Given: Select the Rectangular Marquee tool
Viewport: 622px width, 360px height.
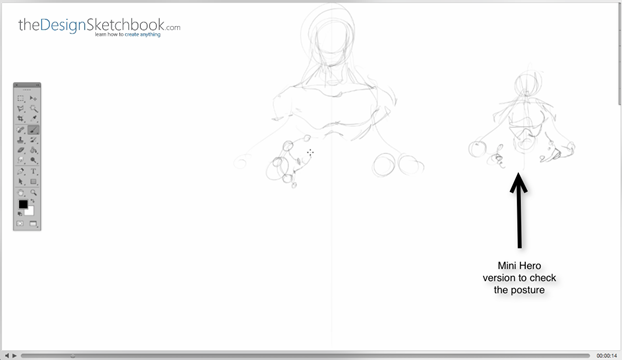Looking at the screenshot, I should click(x=21, y=98).
